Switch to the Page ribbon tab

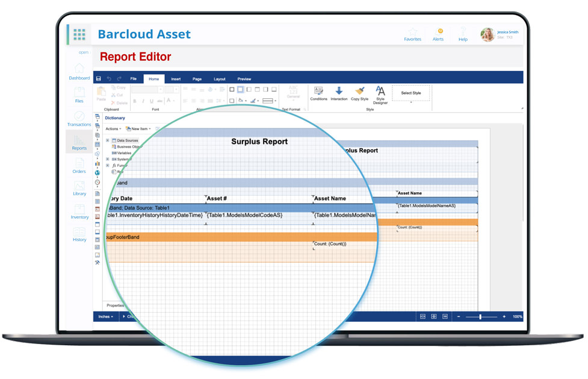click(x=197, y=79)
